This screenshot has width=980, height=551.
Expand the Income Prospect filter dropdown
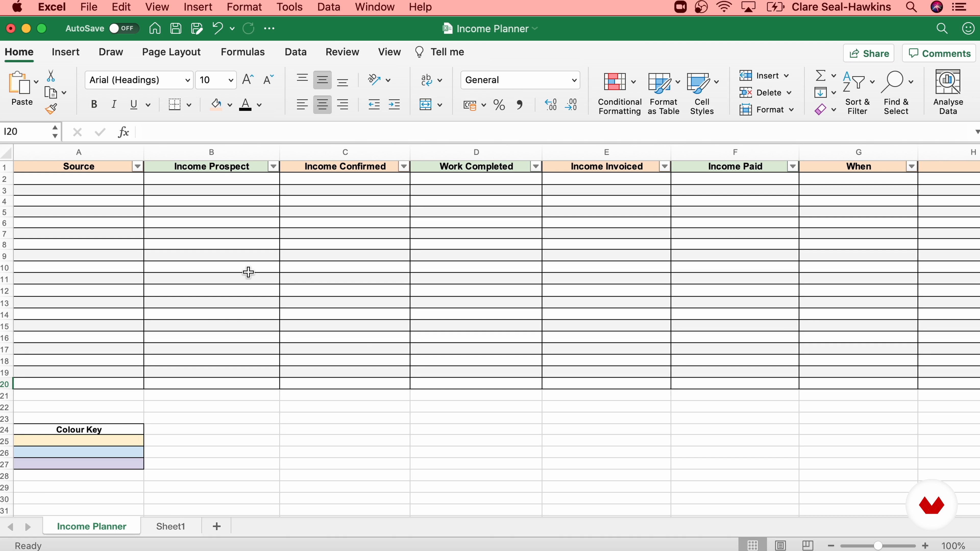pyautogui.click(x=273, y=166)
